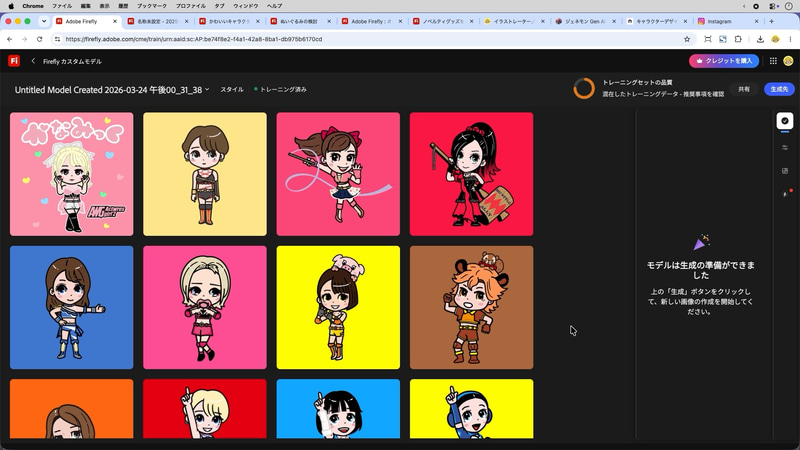Select the hammer-holding character on red thumbnail
This screenshot has height=450, width=800.
[471, 174]
